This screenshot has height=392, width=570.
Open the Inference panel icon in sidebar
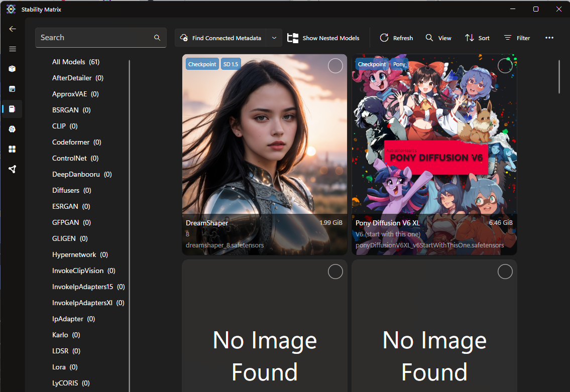[13, 89]
